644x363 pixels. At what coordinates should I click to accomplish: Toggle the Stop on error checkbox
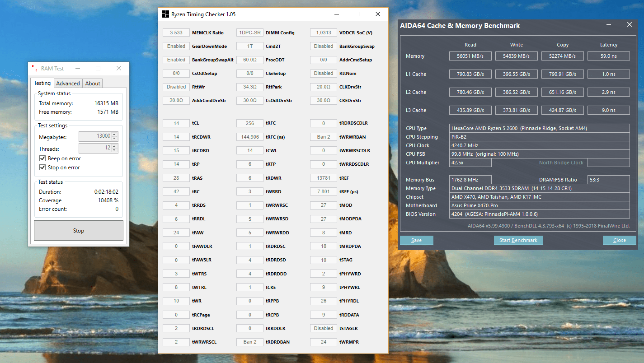(42, 168)
